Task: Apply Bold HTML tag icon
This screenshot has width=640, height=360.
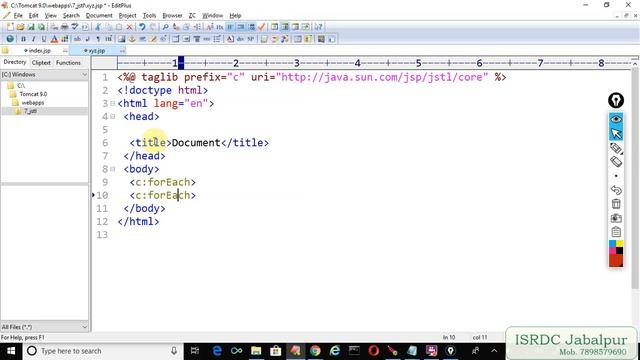Action: (x=23, y=39)
